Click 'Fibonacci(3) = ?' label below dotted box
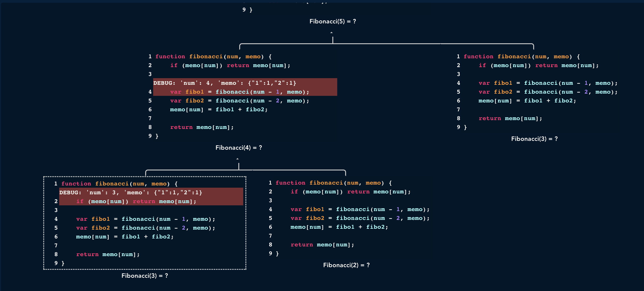644x291 pixels. pyautogui.click(x=145, y=276)
